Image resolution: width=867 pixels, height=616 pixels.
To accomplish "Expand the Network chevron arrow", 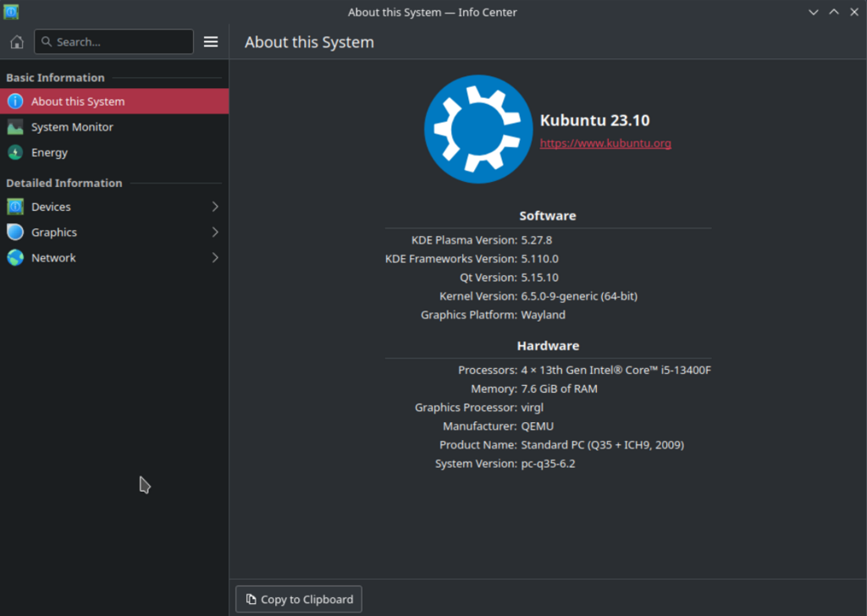I will click(x=215, y=257).
